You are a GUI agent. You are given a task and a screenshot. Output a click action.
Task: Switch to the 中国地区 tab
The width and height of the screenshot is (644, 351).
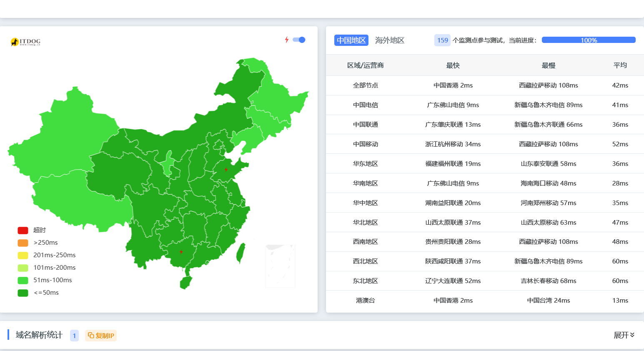[x=351, y=40]
